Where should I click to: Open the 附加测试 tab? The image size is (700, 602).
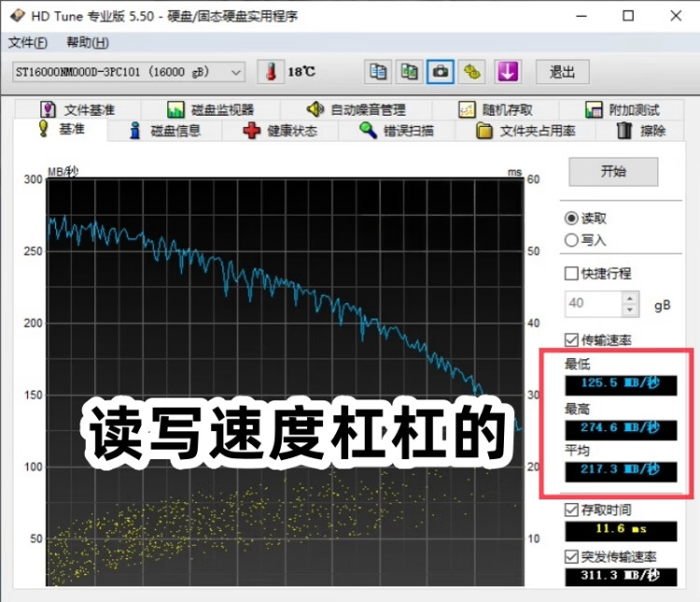(622, 109)
